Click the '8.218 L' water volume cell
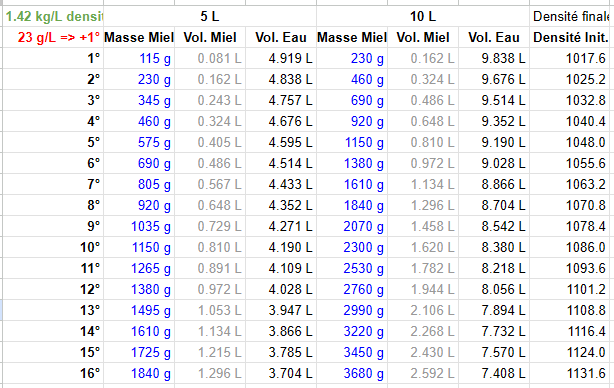This screenshot has width=614, height=388. [494, 268]
